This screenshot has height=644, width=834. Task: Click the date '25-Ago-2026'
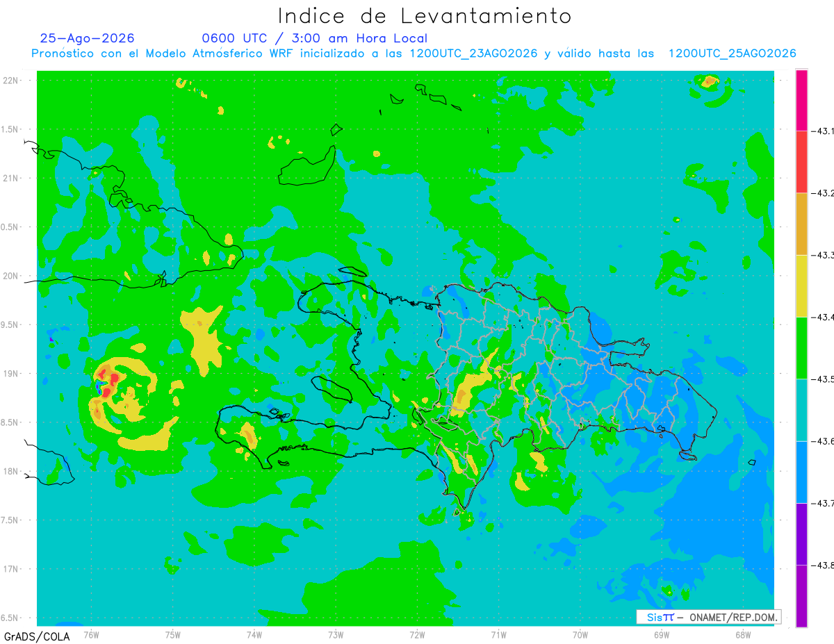[x=88, y=38]
